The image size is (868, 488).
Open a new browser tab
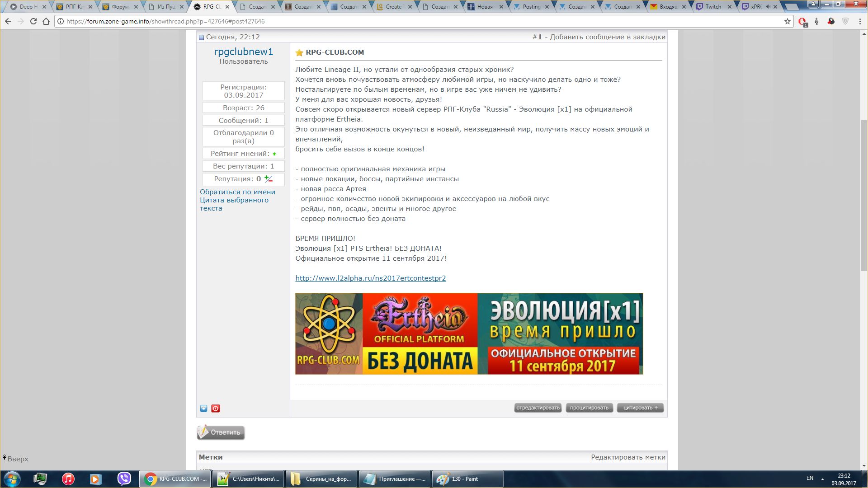point(792,7)
